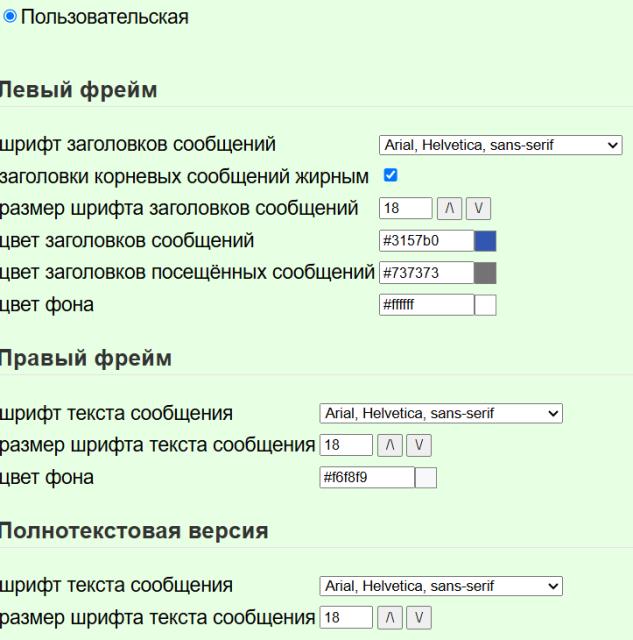Decrease right frame message font size
The image size is (633, 640).
point(419,445)
